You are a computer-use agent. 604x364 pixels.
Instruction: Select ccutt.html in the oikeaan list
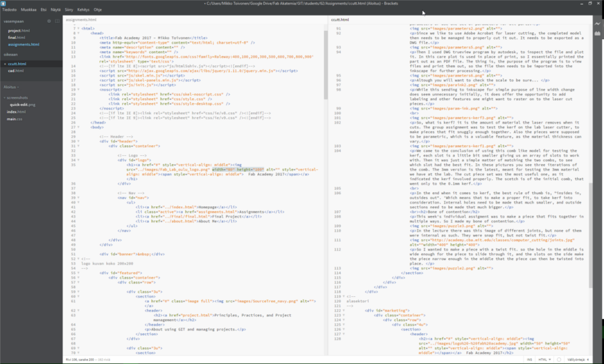click(x=17, y=64)
